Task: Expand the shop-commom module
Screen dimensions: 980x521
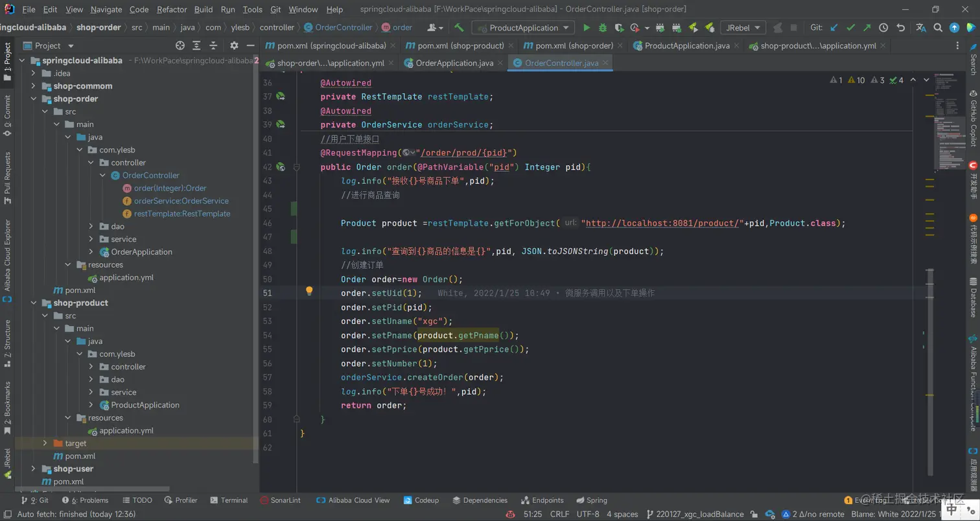Action: tap(34, 86)
